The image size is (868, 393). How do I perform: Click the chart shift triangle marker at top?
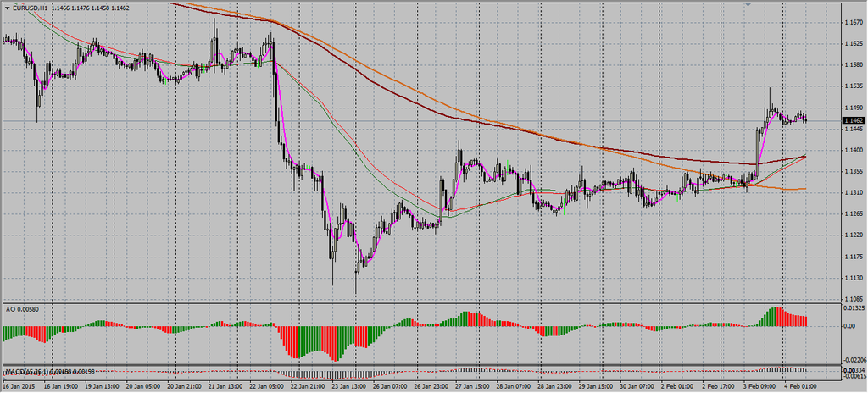pos(748,3)
